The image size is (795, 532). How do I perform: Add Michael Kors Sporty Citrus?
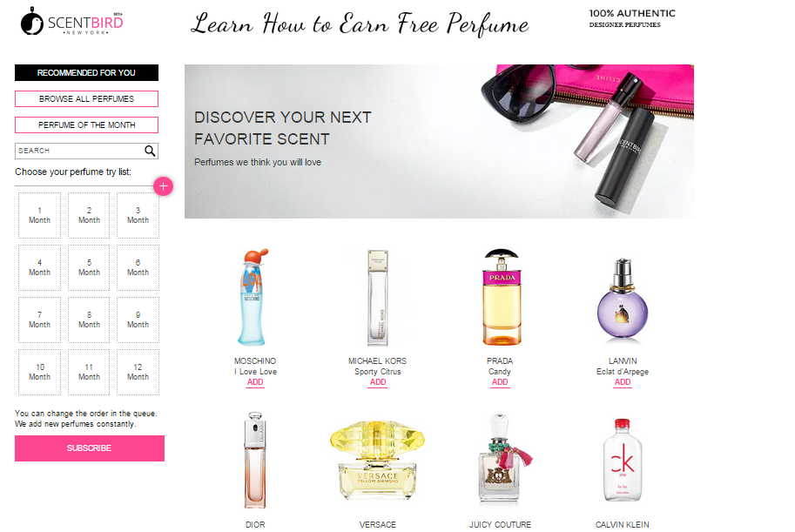tap(378, 382)
